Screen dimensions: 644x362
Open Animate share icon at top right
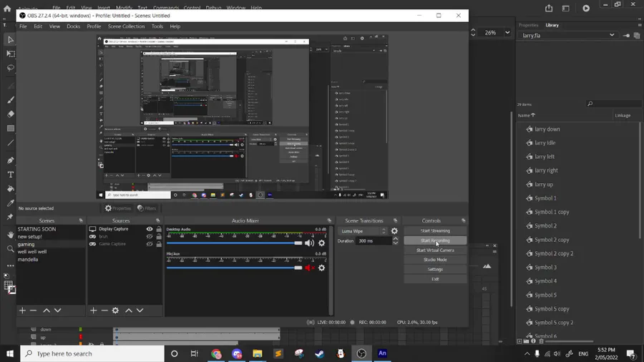coord(549,8)
